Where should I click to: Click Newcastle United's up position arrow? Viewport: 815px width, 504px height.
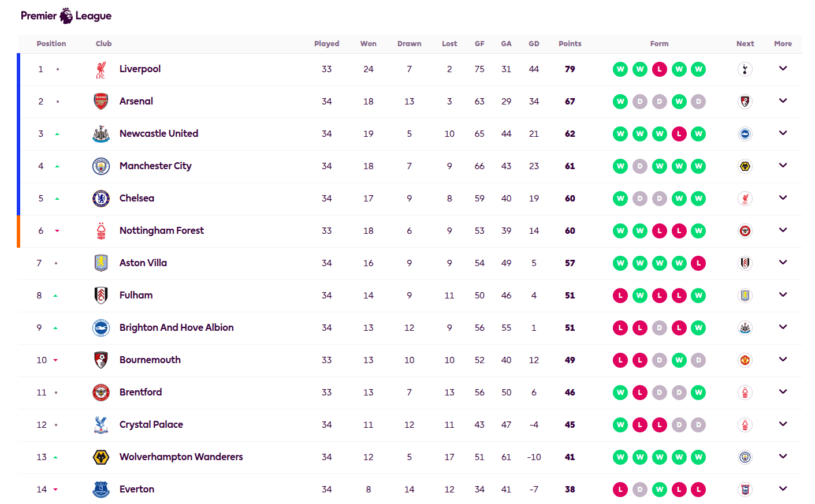[x=57, y=134]
